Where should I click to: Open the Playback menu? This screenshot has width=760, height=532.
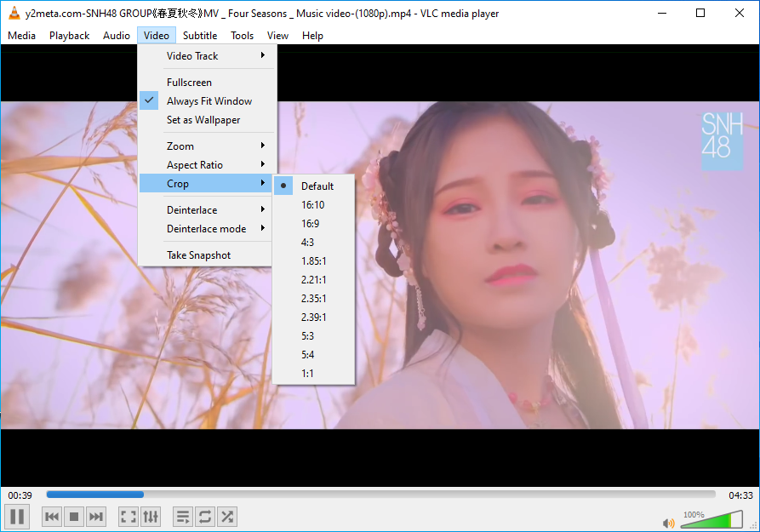(x=69, y=36)
